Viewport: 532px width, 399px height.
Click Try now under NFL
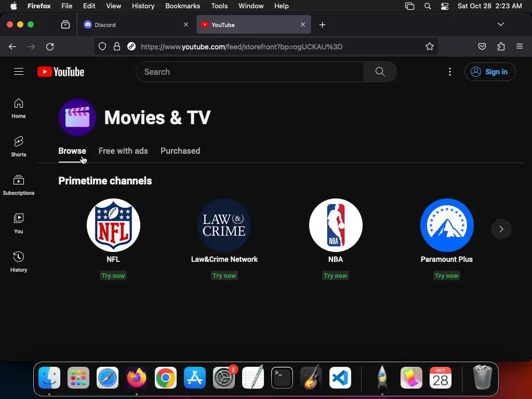click(113, 276)
